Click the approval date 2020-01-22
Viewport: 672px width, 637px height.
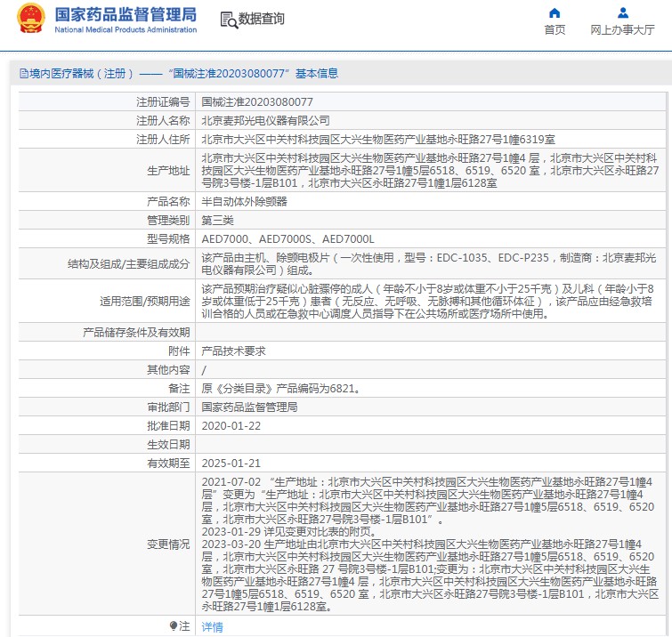click(231, 426)
